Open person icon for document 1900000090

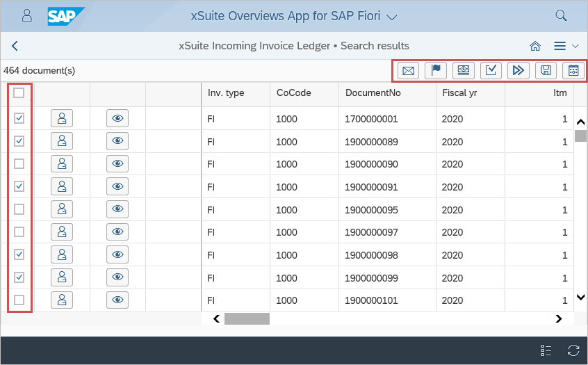(62, 164)
